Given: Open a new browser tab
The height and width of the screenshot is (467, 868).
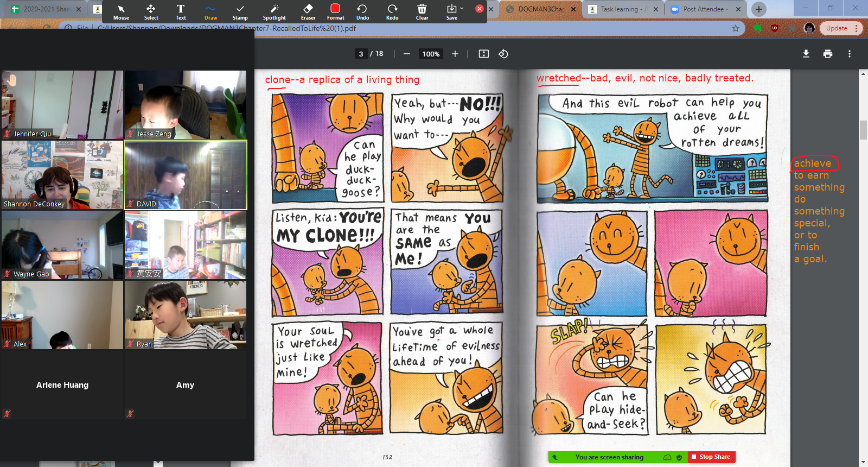Looking at the screenshot, I should coord(759,9).
